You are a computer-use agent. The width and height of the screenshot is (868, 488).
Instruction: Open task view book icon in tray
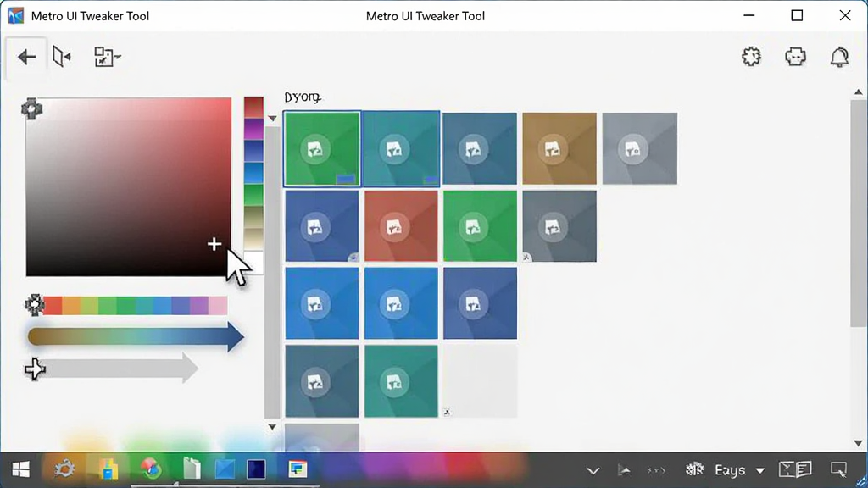tap(795, 469)
